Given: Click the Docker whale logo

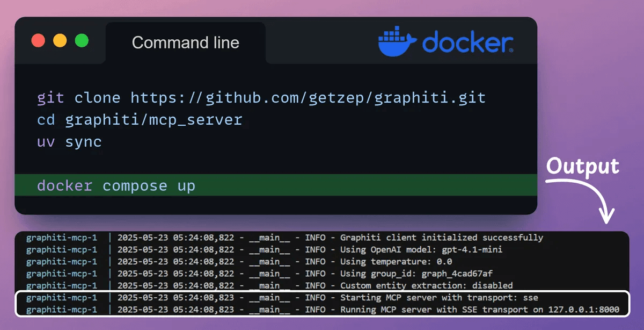Looking at the screenshot, I should [396, 39].
